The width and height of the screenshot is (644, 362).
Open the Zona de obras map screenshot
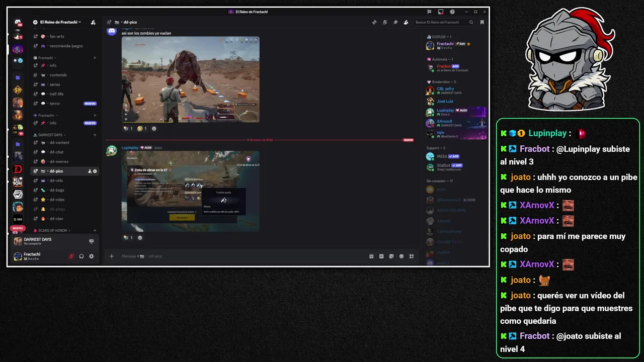point(191,192)
